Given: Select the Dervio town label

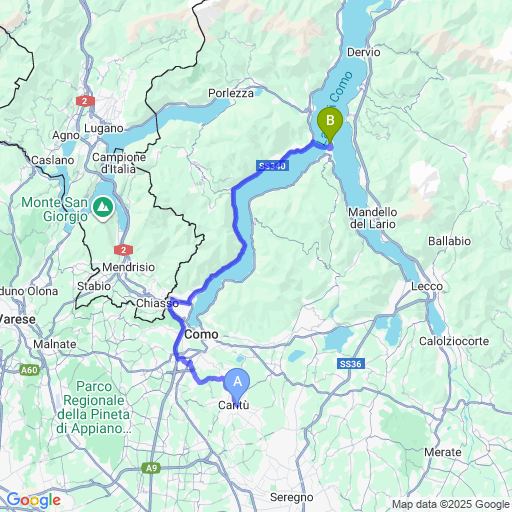Looking at the screenshot, I should (364, 52).
